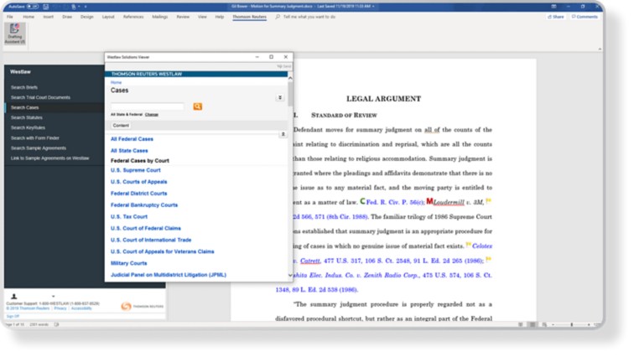Click the Cases search input field

pos(147,106)
